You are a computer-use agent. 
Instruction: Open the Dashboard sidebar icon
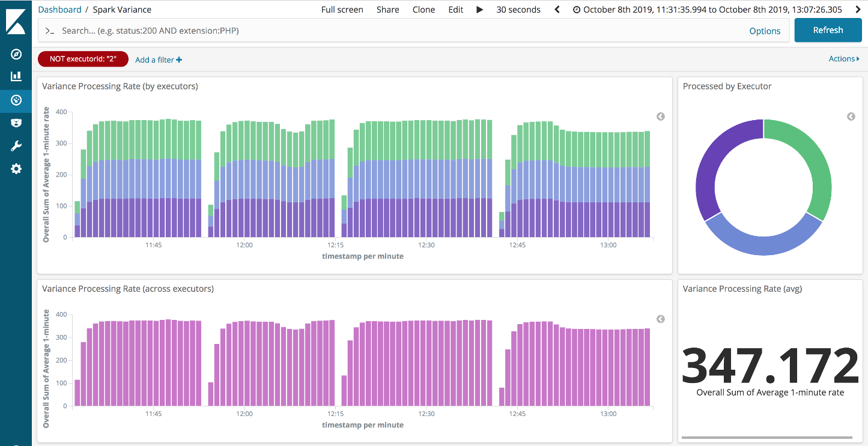point(16,100)
